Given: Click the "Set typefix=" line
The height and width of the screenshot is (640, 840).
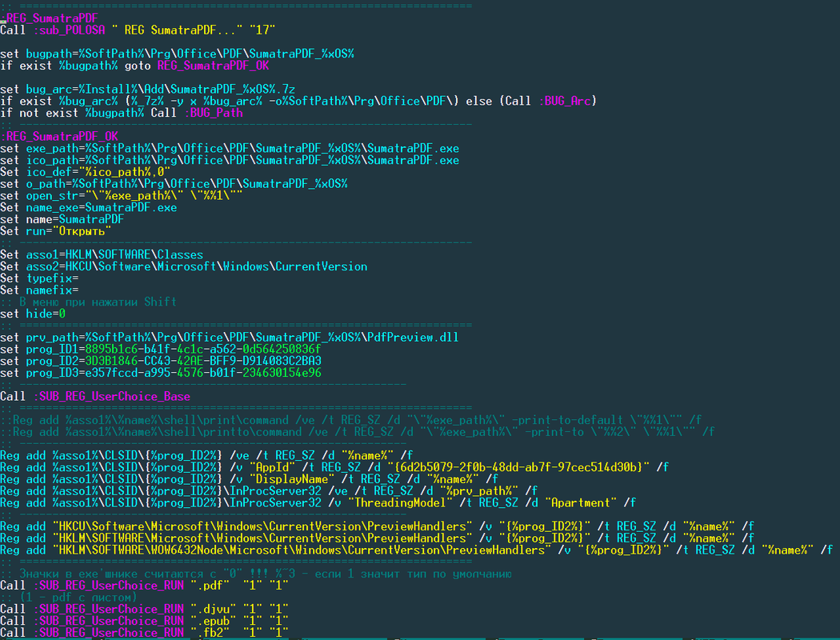Looking at the screenshot, I should tap(40, 278).
